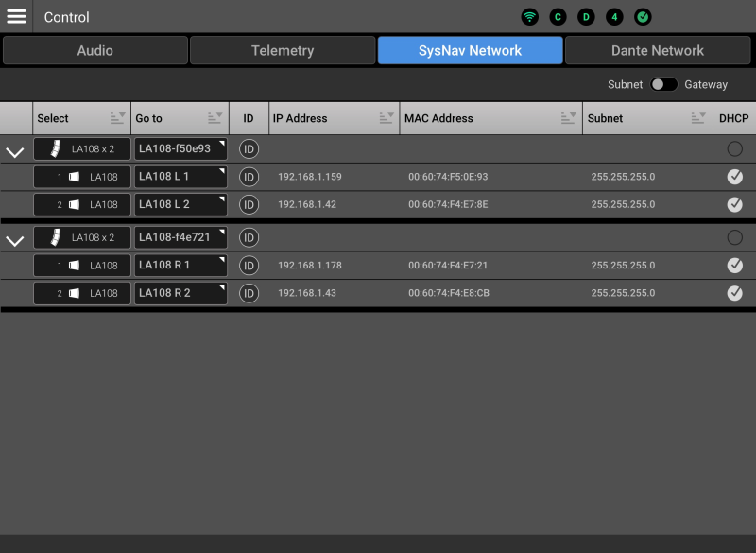756x553 pixels.
Task: Select the first LA108 x 2 array button
Action: (x=82, y=148)
